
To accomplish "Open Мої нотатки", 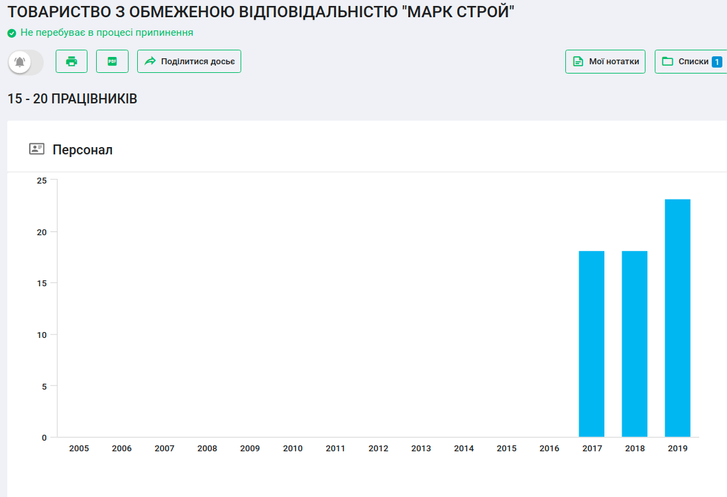I will [605, 61].
